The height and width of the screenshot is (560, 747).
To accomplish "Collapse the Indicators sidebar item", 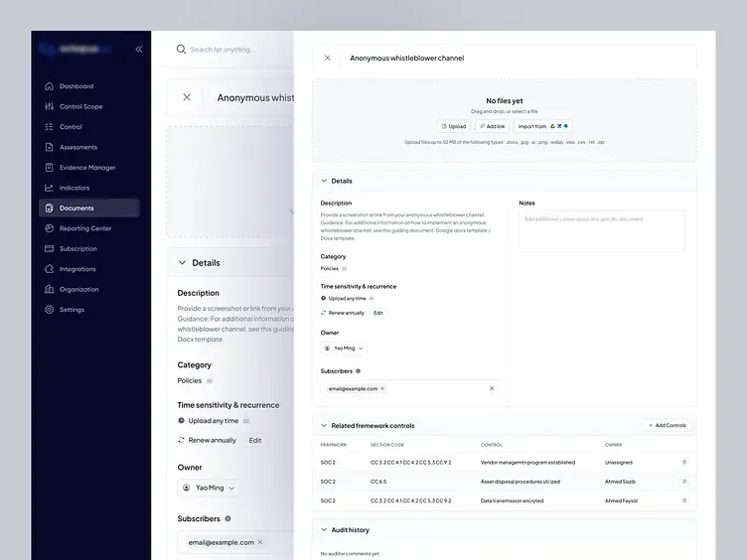I will 74,188.
